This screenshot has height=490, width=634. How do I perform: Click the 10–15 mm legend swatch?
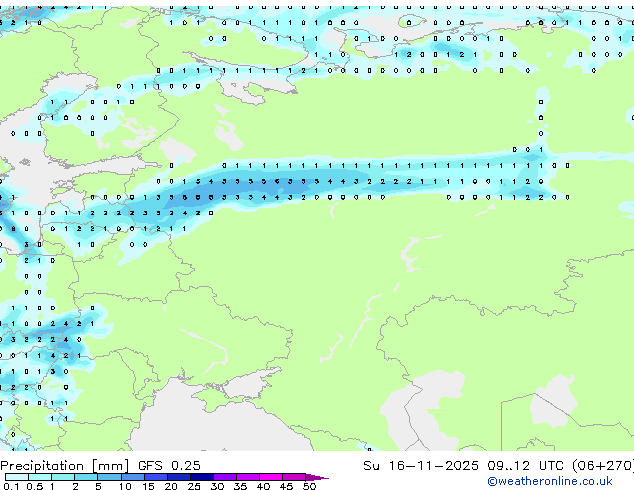point(132,477)
